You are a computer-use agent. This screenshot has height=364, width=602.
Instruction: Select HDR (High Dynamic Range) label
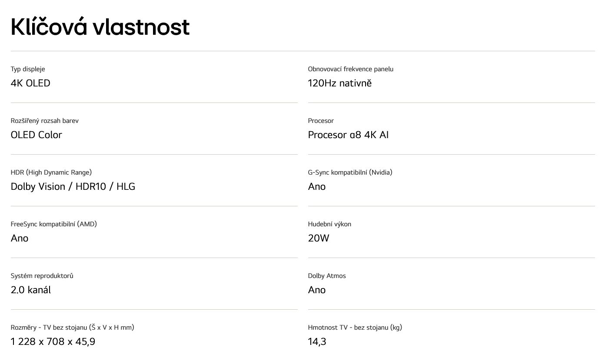click(x=51, y=172)
